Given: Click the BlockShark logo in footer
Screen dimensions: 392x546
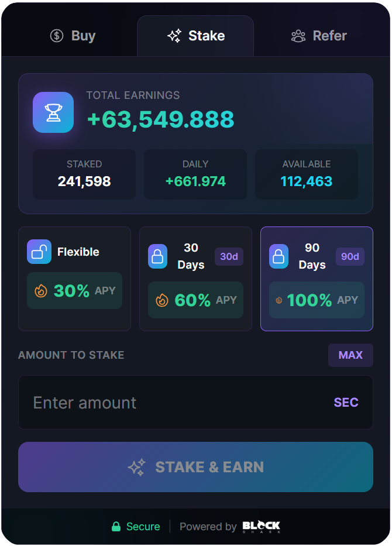Looking at the screenshot, I should click(262, 527).
